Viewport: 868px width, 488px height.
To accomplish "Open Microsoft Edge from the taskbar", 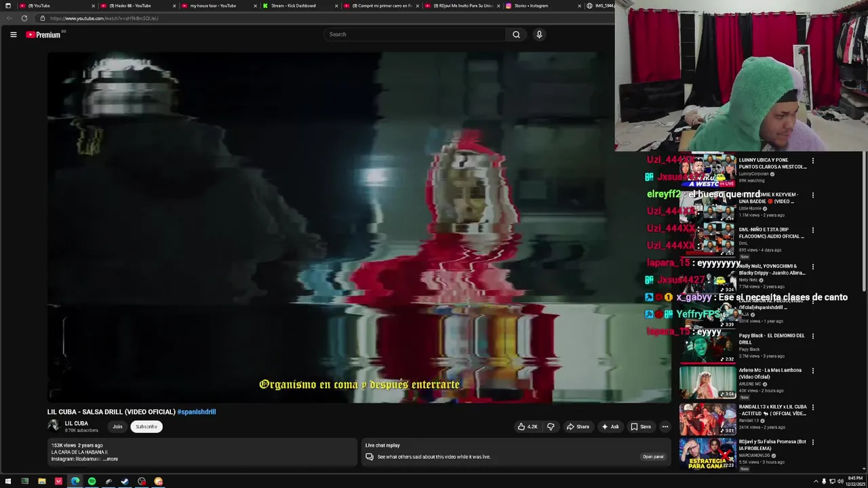I will (75, 481).
